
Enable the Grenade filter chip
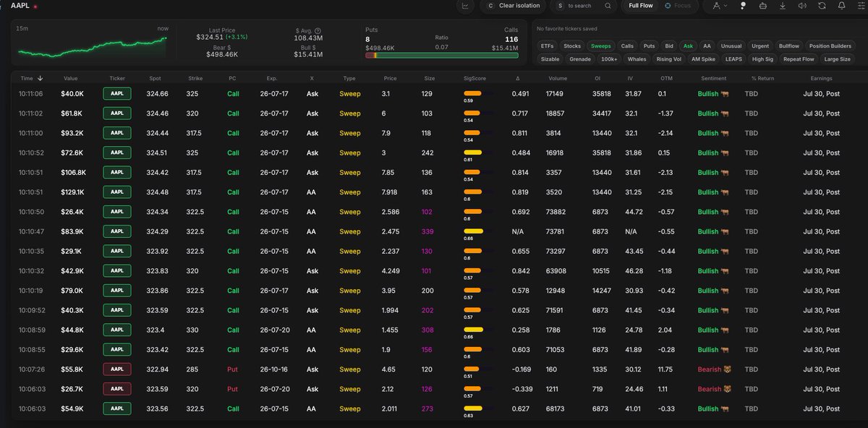pos(580,59)
